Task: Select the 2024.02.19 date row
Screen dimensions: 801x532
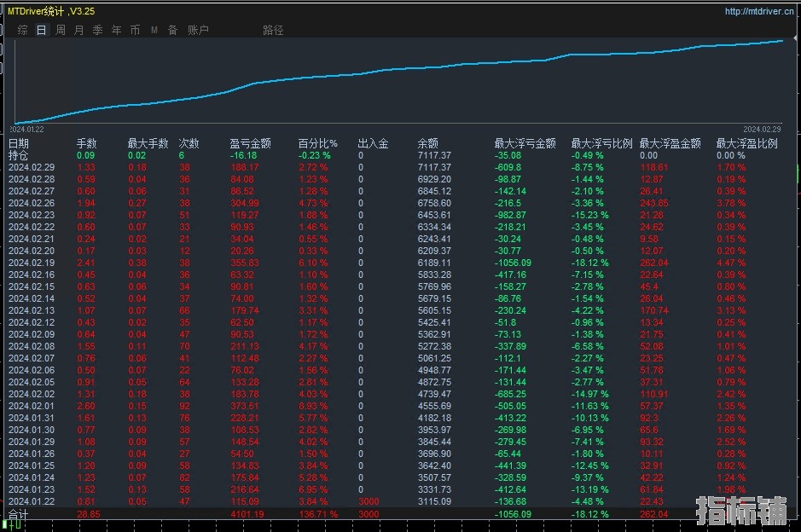Action: 32,263
